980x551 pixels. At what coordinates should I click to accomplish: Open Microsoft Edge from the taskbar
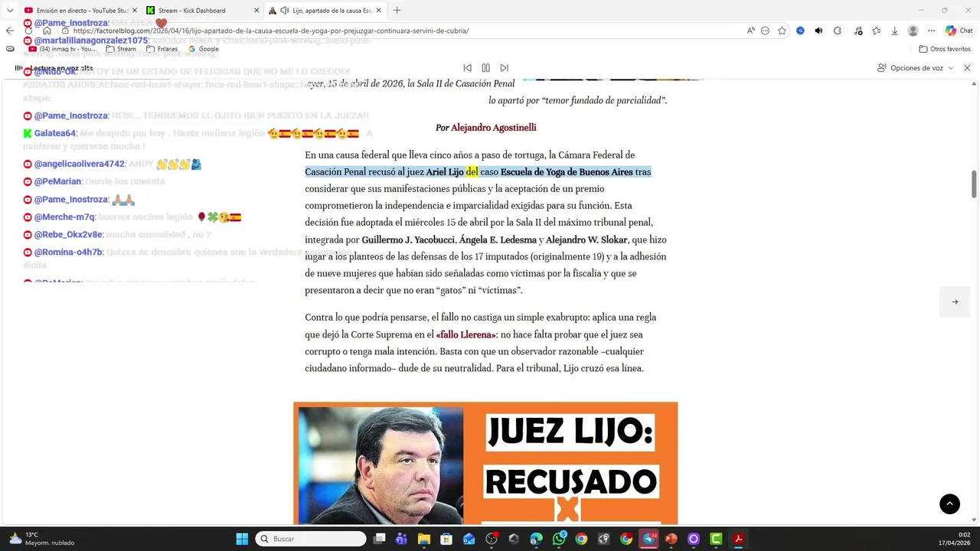click(x=536, y=539)
